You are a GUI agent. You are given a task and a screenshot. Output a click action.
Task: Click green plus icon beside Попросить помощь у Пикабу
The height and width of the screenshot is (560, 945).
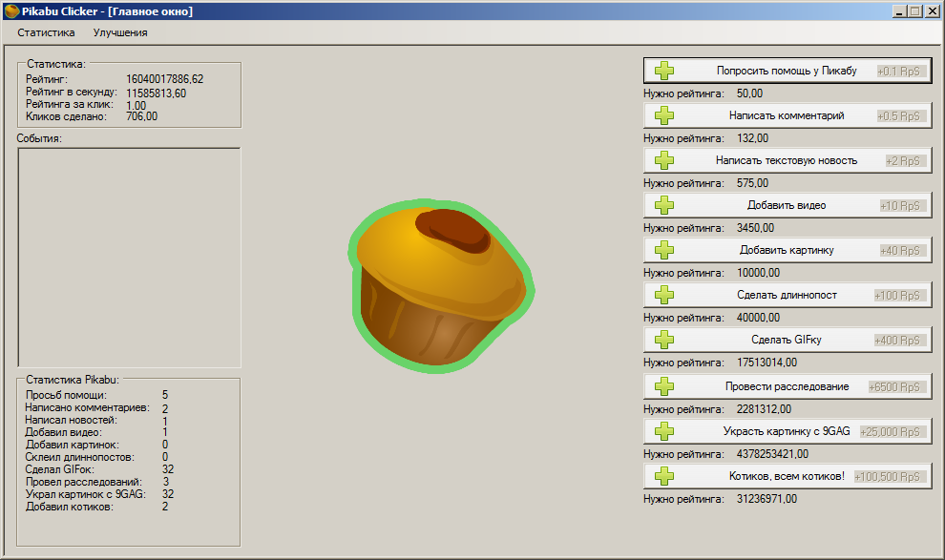[x=664, y=71]
